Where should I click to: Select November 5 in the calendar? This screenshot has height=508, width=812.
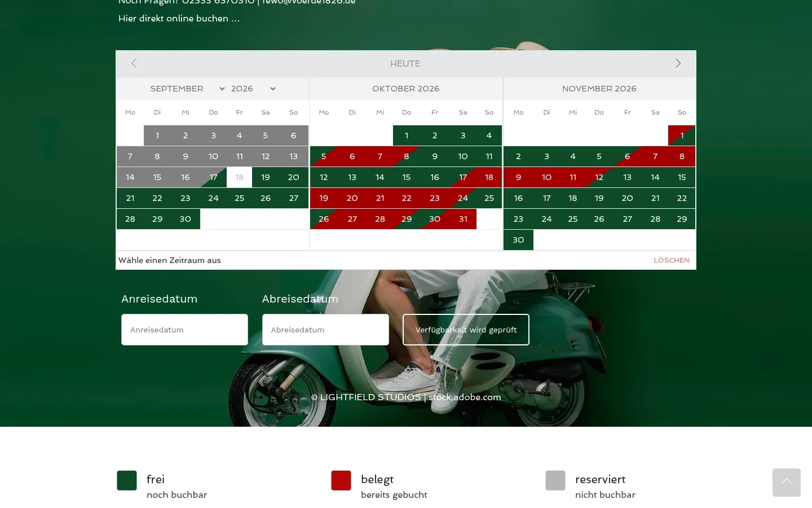599,156
